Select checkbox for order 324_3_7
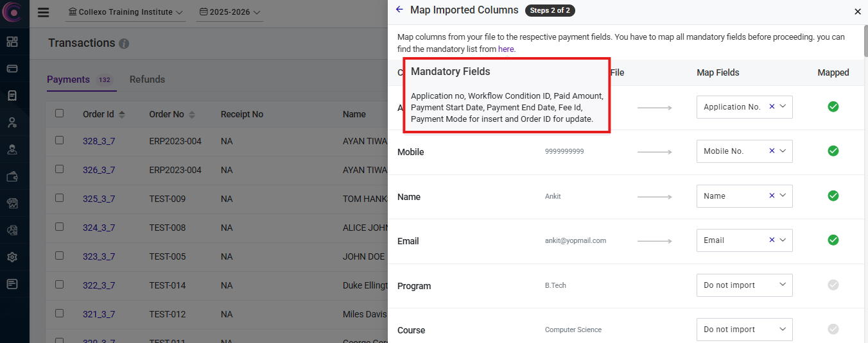868x343 pixels. [x=60, y=227]
